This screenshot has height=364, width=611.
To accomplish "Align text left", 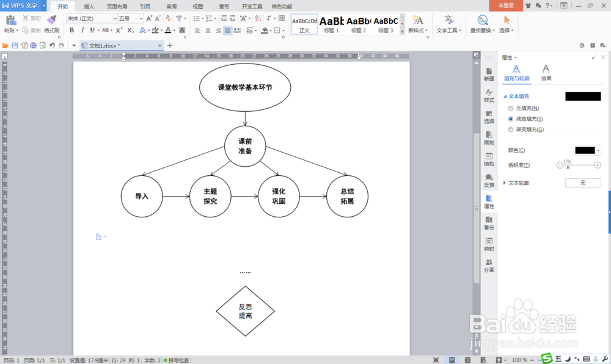I will coord(197,31).
